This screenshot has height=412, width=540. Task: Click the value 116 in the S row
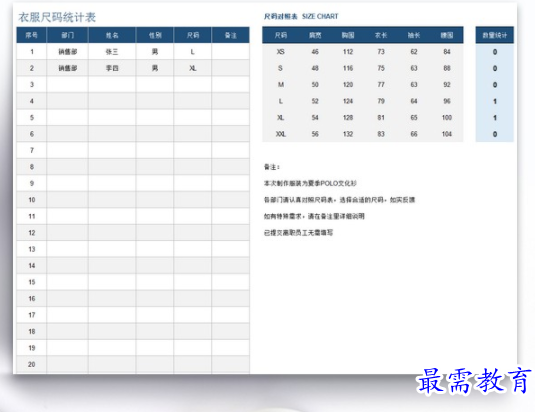pyautogui.click(x=348, y=68)
